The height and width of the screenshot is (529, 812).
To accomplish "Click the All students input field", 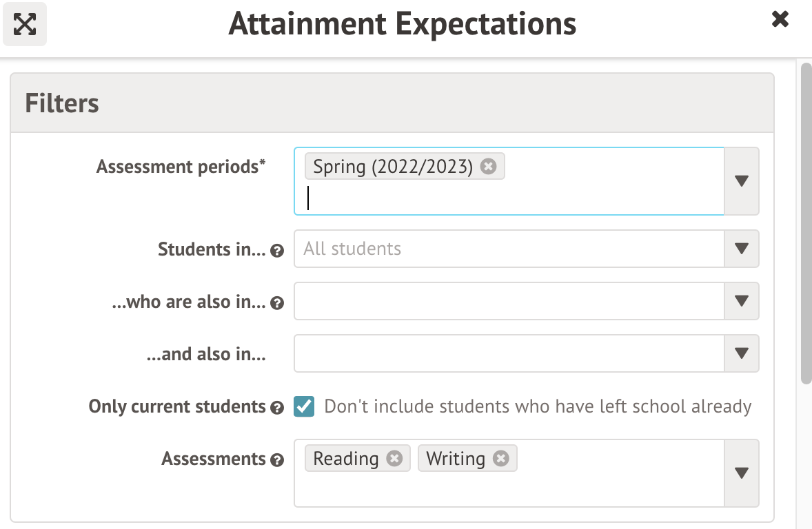I will coord(509,249).
